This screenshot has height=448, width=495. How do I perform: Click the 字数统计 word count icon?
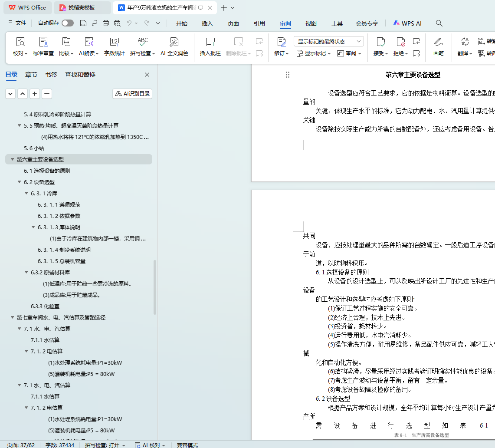114,42
